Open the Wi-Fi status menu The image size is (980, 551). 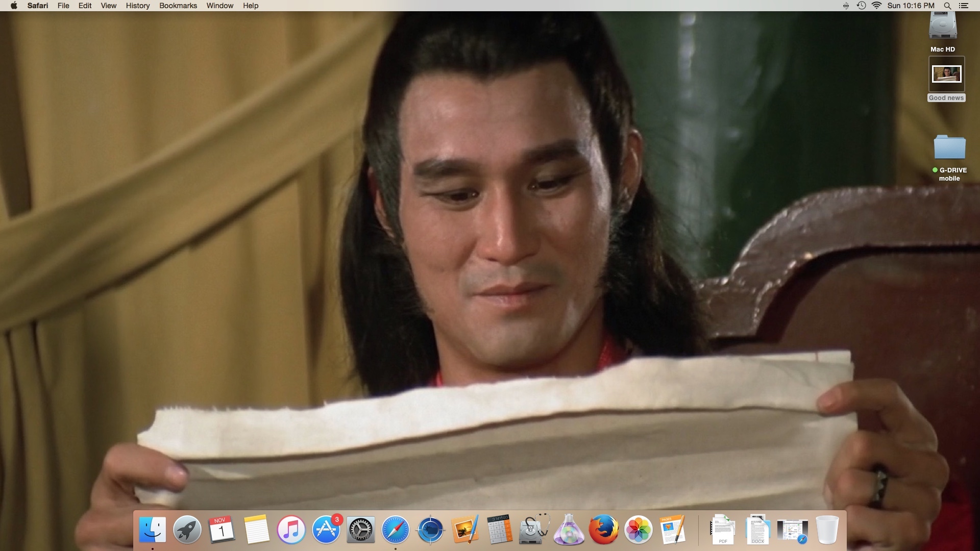click(x=877, y=6)
